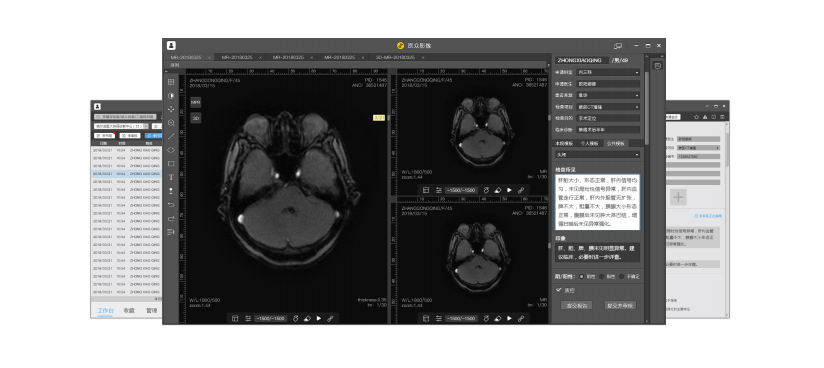The height and width of the screenshot is (368, 824).
Task: Click the blue filter button in left window
Action: click(153, 136)
